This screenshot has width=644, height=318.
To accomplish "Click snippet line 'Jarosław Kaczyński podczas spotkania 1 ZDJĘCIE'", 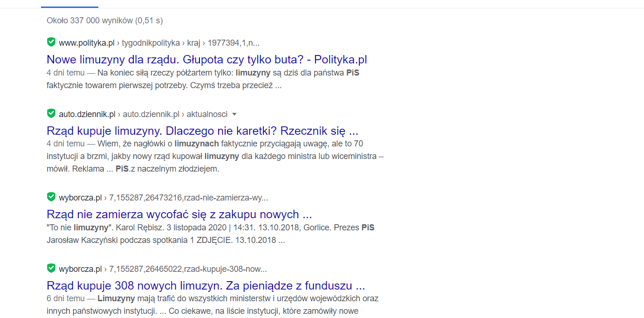I will click(x=139, y=241).
